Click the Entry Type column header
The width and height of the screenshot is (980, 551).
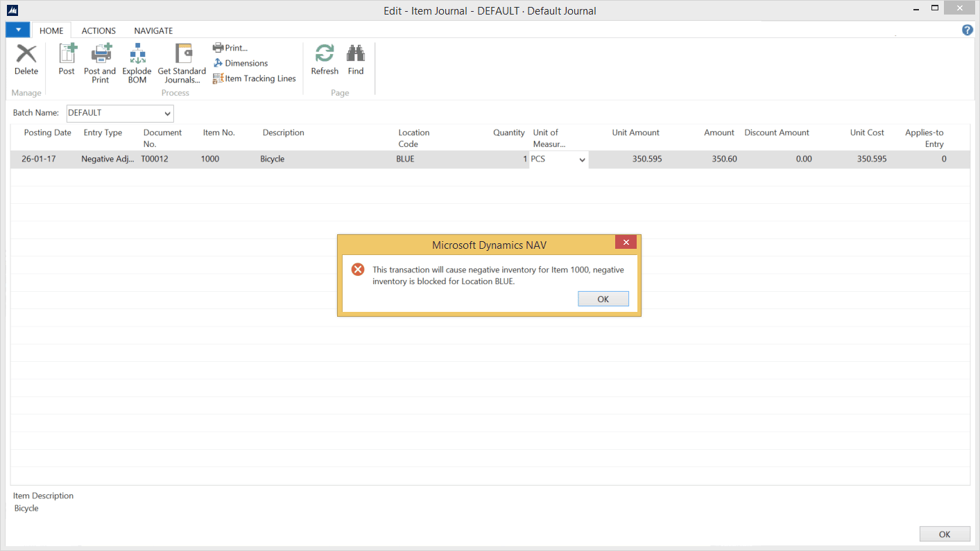103,132
